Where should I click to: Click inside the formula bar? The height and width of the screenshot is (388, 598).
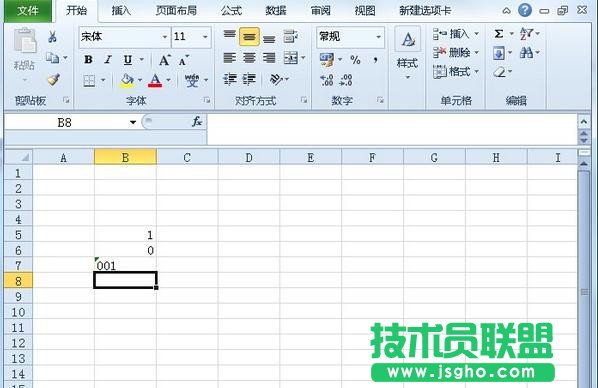tap(392, 129)
